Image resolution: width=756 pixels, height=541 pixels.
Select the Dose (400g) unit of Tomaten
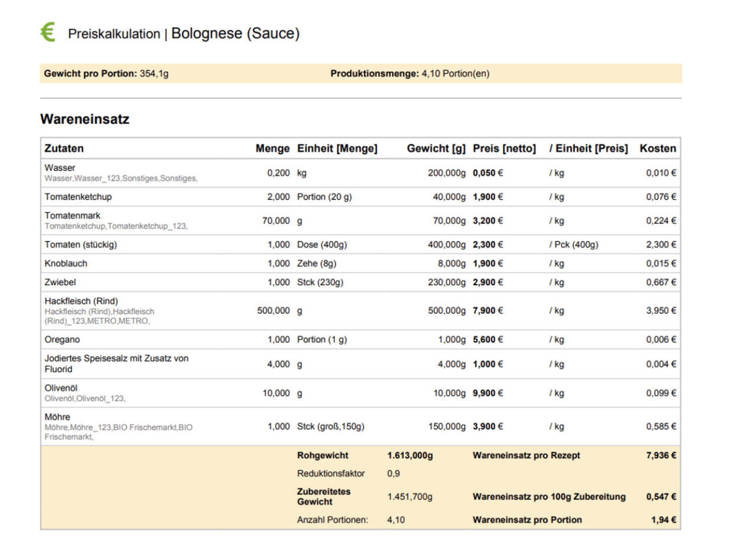click(322, 245)
